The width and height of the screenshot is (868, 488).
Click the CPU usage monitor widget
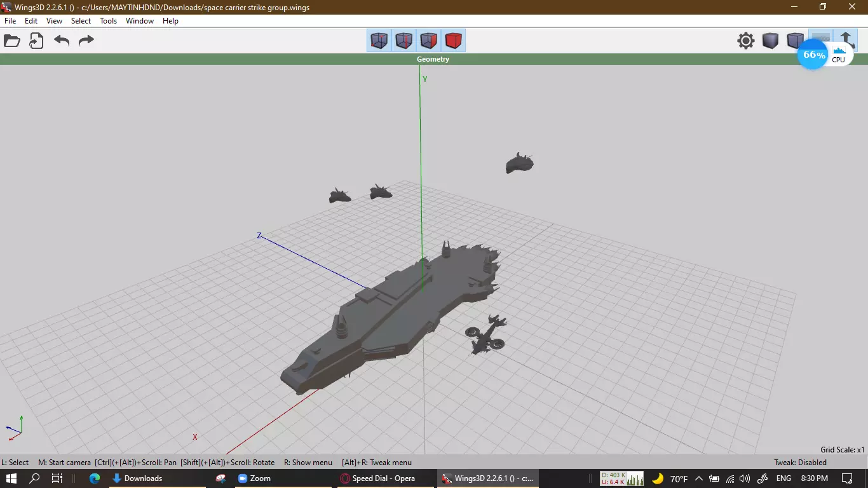point(825,55)
